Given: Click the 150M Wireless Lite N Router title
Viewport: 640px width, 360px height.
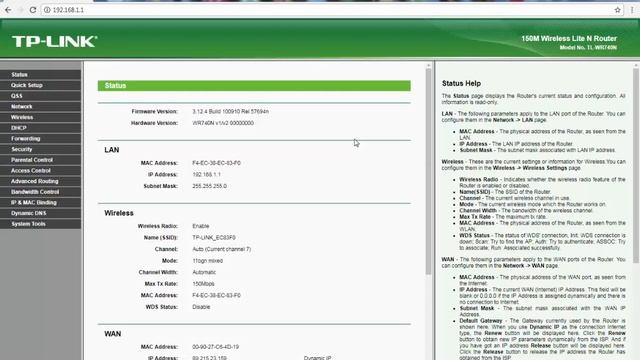Looking at the screenshot, I should pos(569,38).
